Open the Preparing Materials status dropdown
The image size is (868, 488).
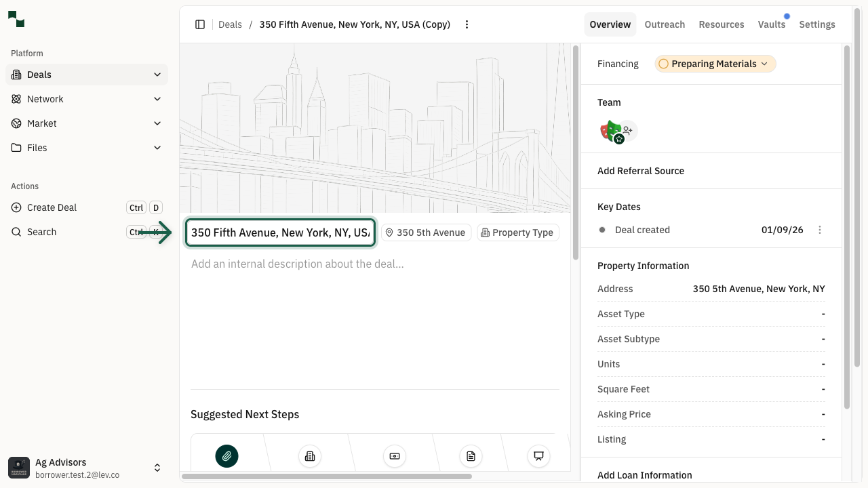[715, 64]
